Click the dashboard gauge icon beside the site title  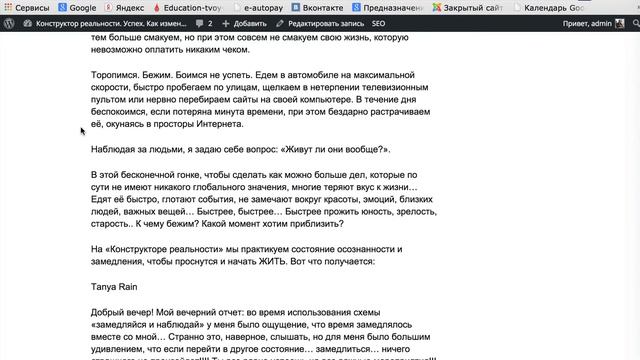[x=28, y=24]
